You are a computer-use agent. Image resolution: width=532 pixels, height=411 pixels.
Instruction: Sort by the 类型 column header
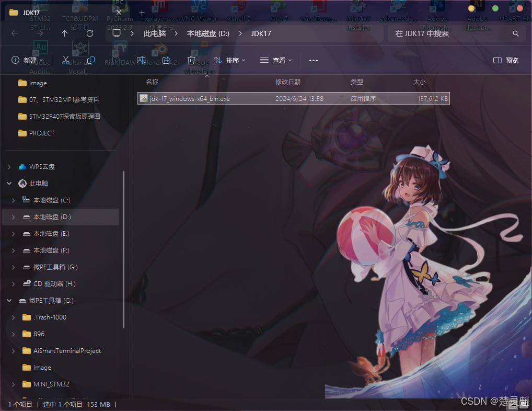(x=356, y=82)
